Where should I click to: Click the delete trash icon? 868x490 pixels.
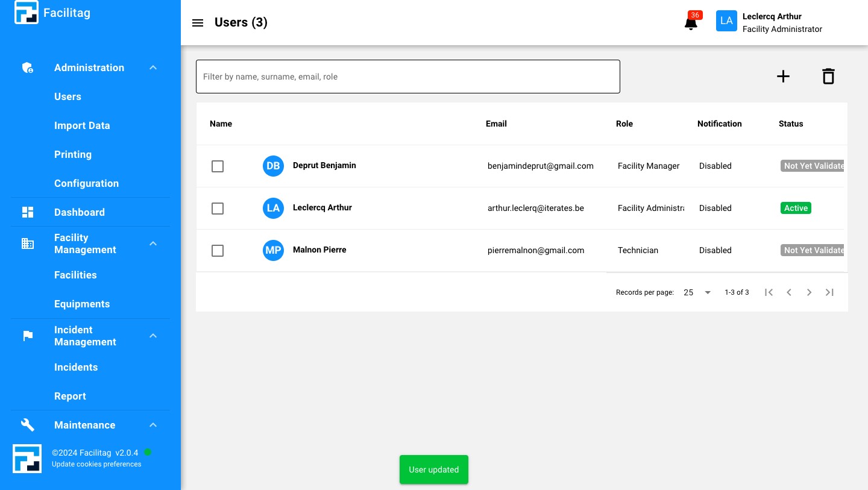[828, 77]
